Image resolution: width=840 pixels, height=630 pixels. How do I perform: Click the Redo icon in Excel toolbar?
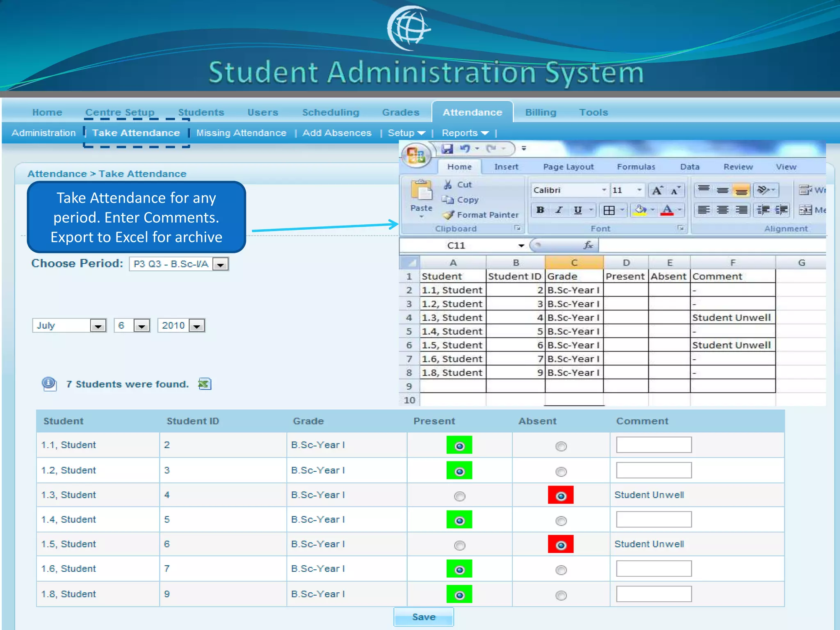pos(491,148)
